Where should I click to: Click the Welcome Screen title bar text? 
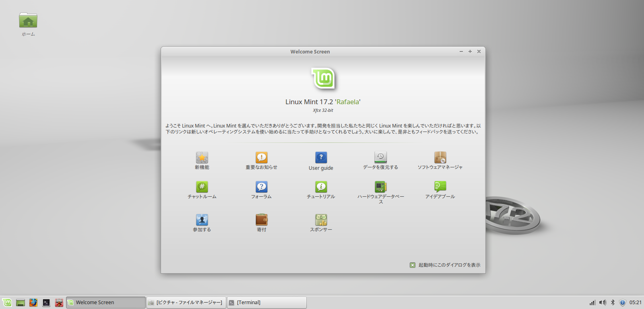pos(310,51)
